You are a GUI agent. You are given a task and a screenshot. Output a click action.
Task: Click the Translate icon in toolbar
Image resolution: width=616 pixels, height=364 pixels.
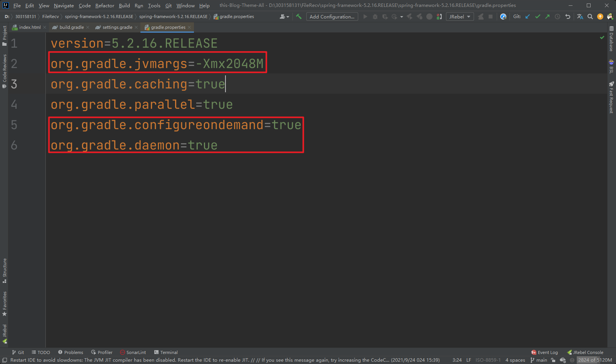click(x=580, y=17)
